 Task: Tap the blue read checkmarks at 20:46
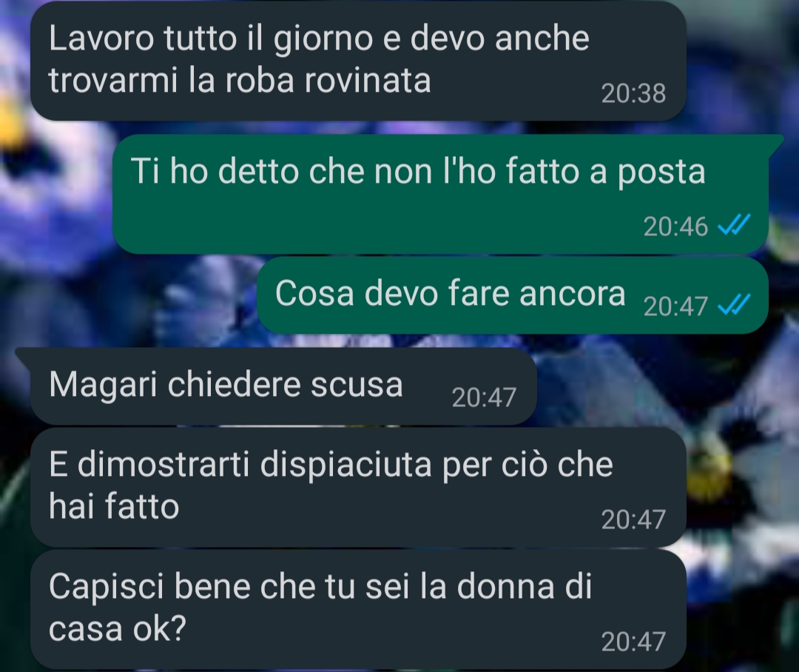734,225
